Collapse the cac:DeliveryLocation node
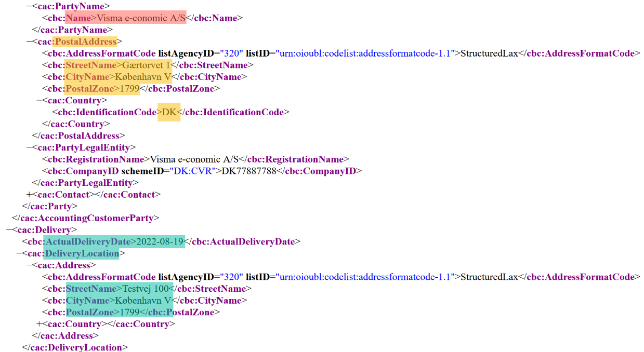This screenshot has height=352, width=644. [x=19, y=253]
